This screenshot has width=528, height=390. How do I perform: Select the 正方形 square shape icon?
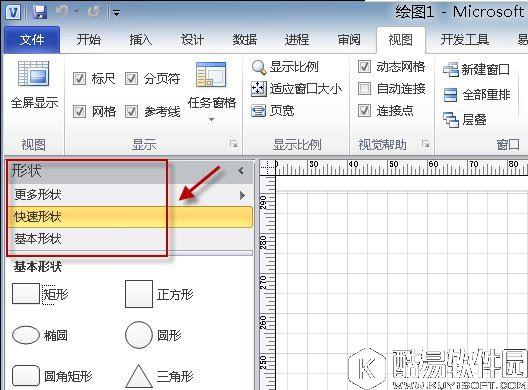(139, 294)
